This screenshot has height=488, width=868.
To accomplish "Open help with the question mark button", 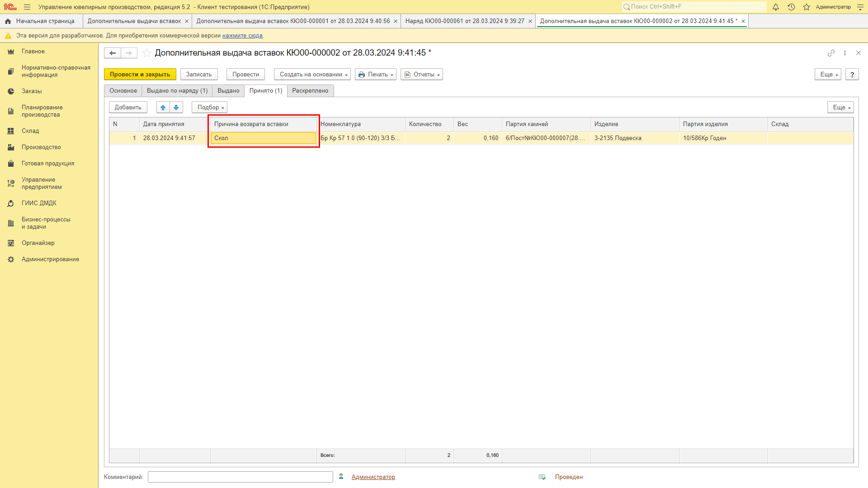I will coord(852,75).
